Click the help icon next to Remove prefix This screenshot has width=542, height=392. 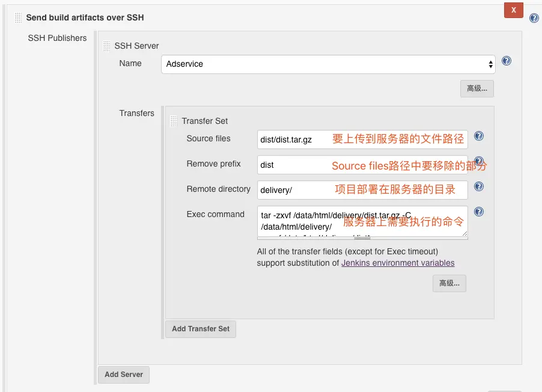point(479,162)
